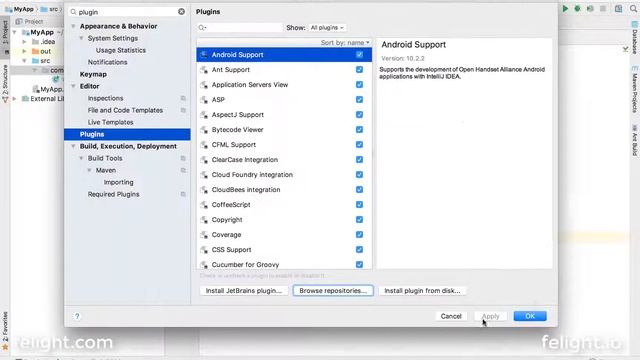640x360 pixels.
Task: Disable the CFML Support plugin
Action: click(359, 144)
